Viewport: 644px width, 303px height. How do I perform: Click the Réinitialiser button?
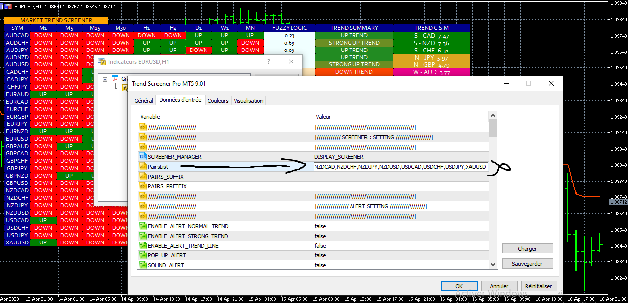click(x=539, y=286)
